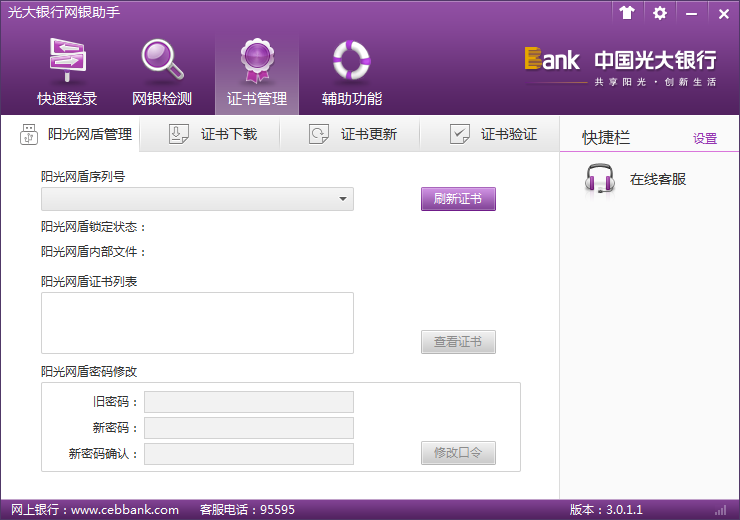Select the 证书管理 certificate badge icon

[257, 61]
